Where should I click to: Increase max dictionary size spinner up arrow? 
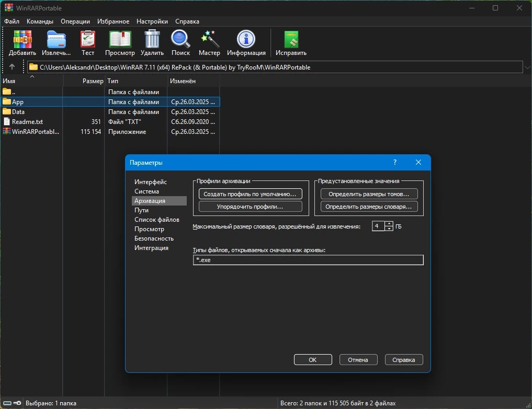click(x=389, y=223)
